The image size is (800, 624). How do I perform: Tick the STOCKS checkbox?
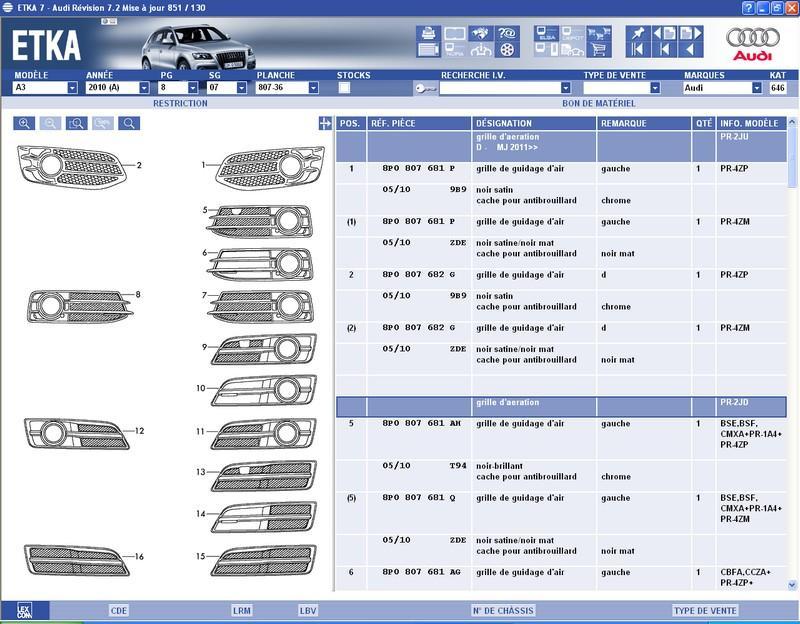tap(344, 88)
